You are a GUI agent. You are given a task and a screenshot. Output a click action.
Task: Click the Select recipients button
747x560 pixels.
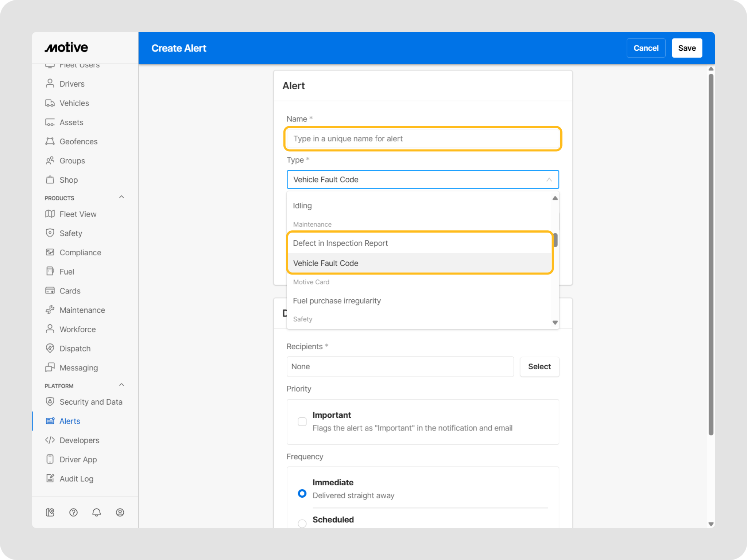coord(539,366)
